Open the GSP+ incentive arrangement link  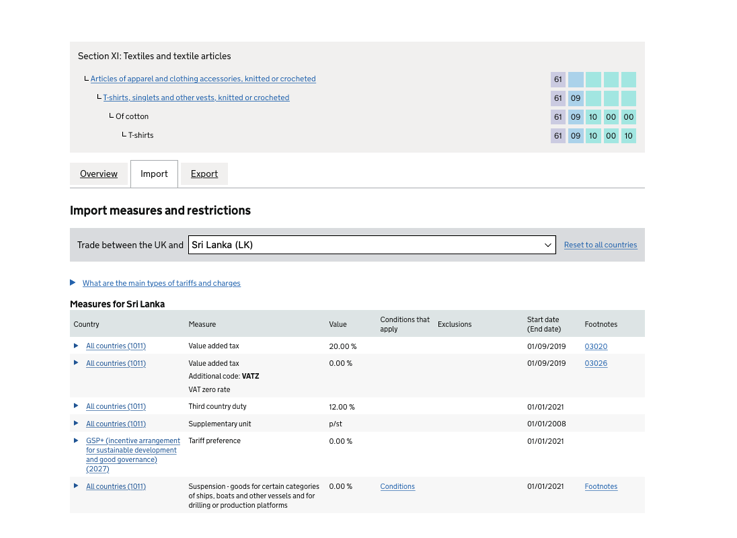coord(133,455)
